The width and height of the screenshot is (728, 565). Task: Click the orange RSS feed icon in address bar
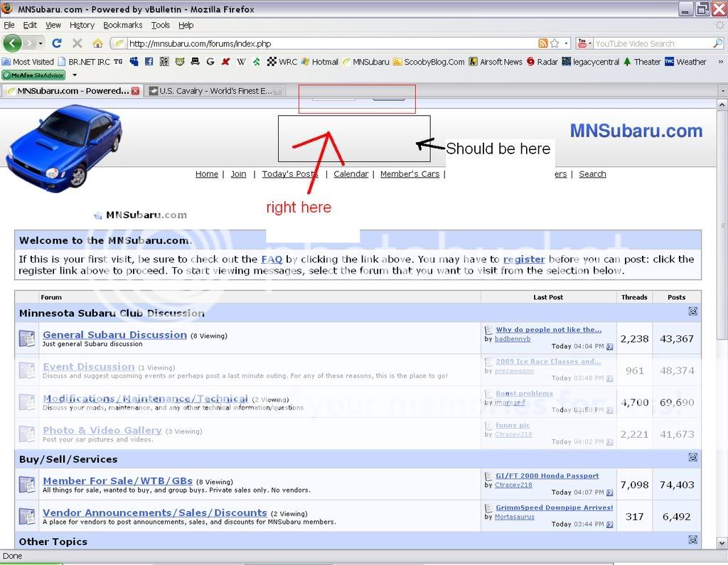tap(542, 43)
